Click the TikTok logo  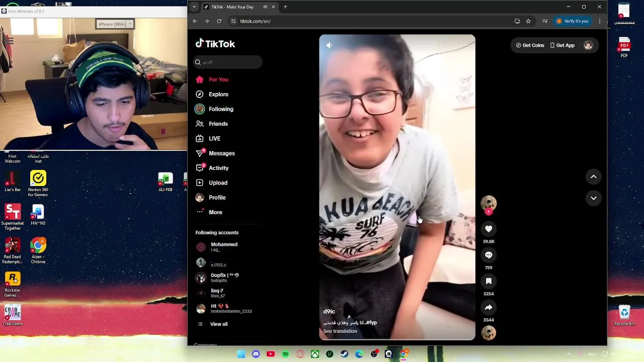point(215,44)
